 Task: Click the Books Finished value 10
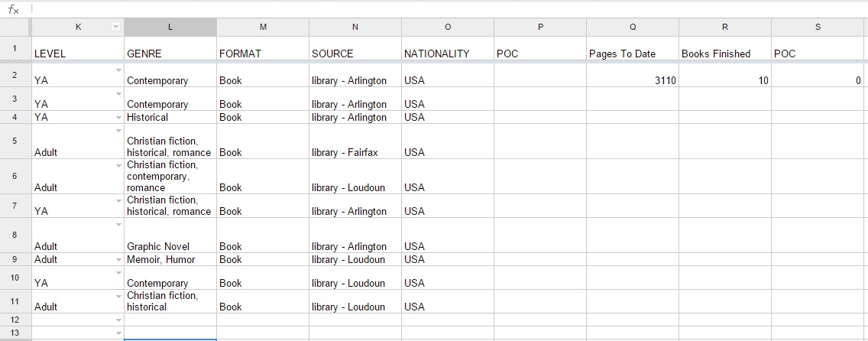point(724,80)
